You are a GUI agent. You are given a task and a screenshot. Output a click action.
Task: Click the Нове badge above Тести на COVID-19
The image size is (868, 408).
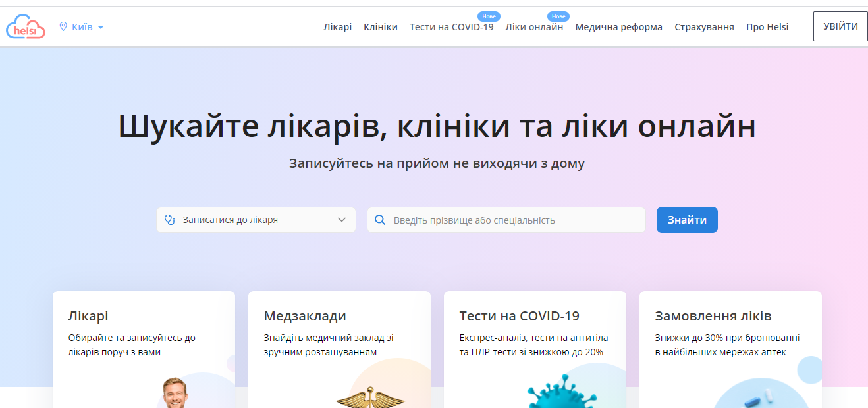pos(489,16)
